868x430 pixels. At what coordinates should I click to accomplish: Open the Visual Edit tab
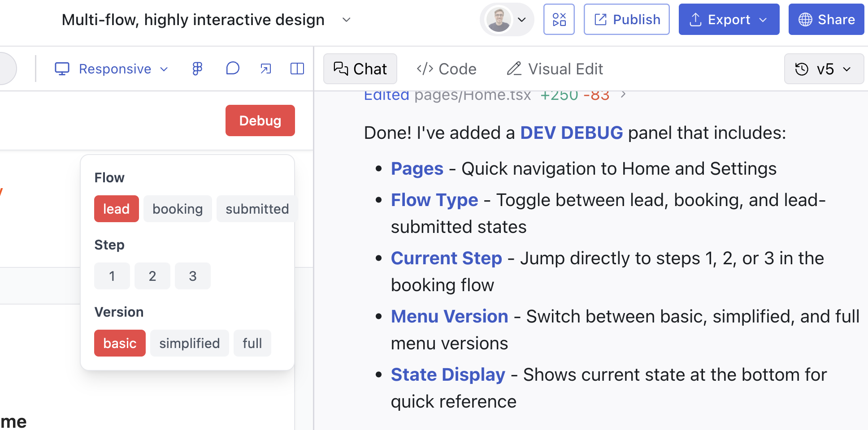click(555, 69)
